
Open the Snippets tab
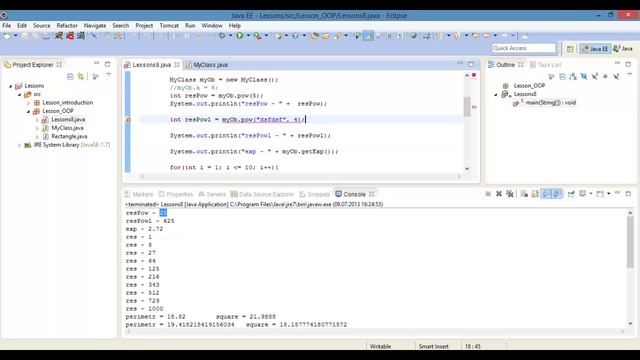click(x=314, y=194)
